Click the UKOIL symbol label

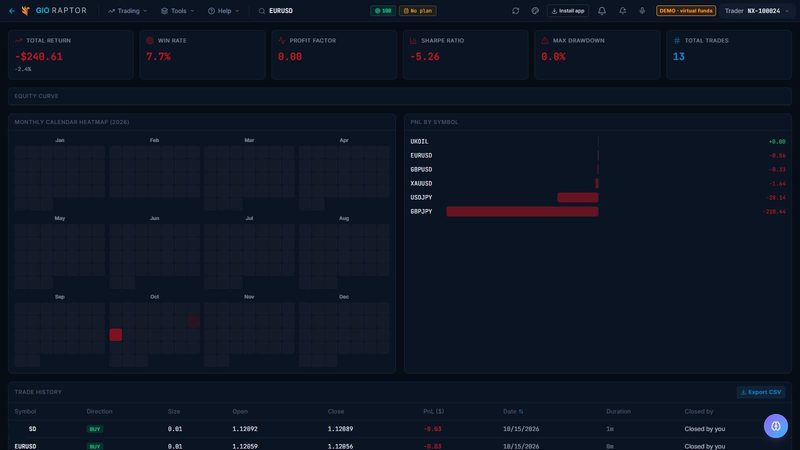(419, 141)
